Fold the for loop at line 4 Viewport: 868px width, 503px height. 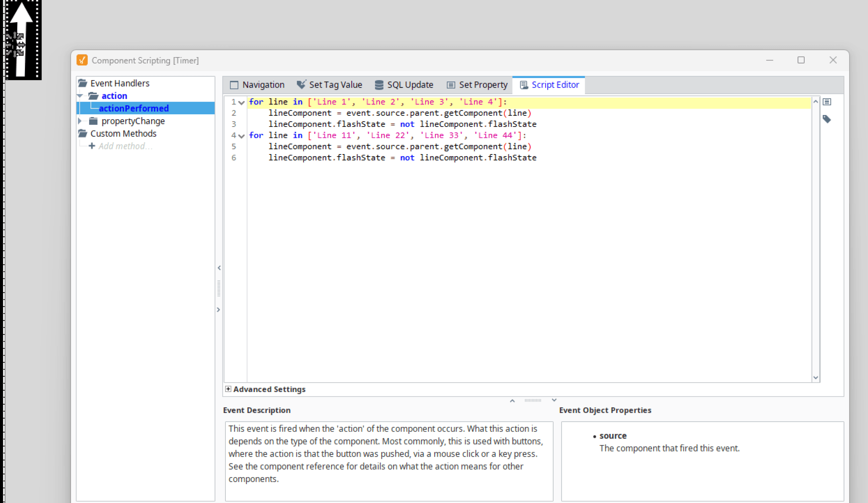[x=241, y=136]
